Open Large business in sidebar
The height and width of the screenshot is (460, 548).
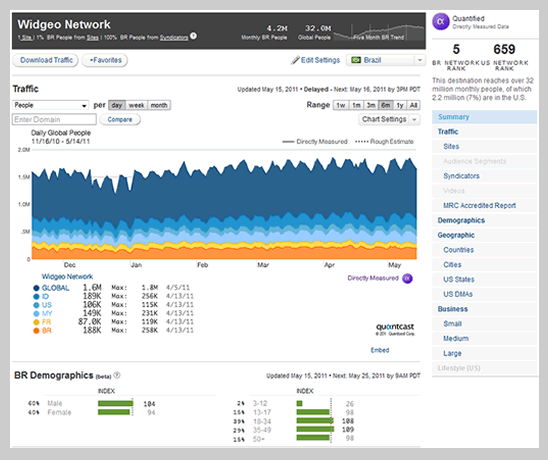tap(484, 353)
